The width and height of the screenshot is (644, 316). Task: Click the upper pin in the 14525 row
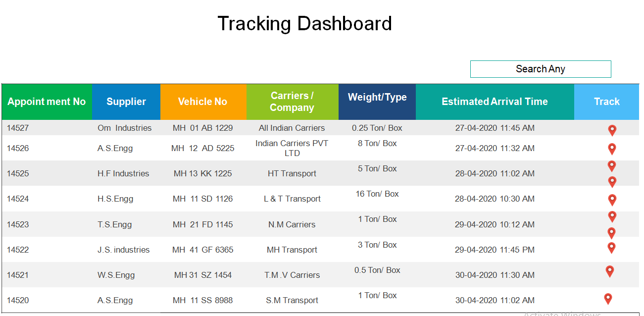[x=612, y=165]
